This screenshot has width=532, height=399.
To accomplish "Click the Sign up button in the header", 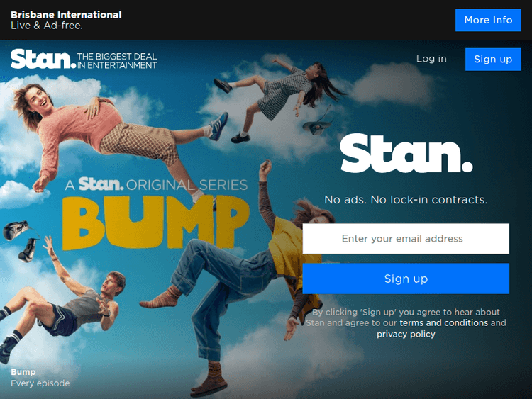I will [493, 59].
